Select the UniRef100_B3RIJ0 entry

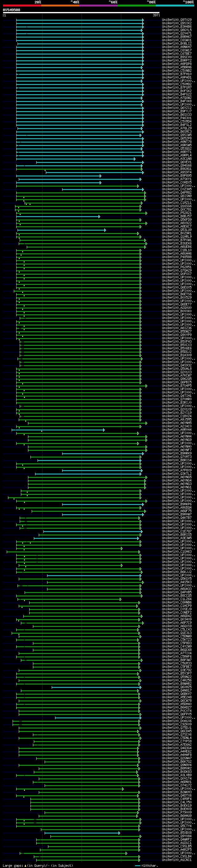tap(177, 403)
